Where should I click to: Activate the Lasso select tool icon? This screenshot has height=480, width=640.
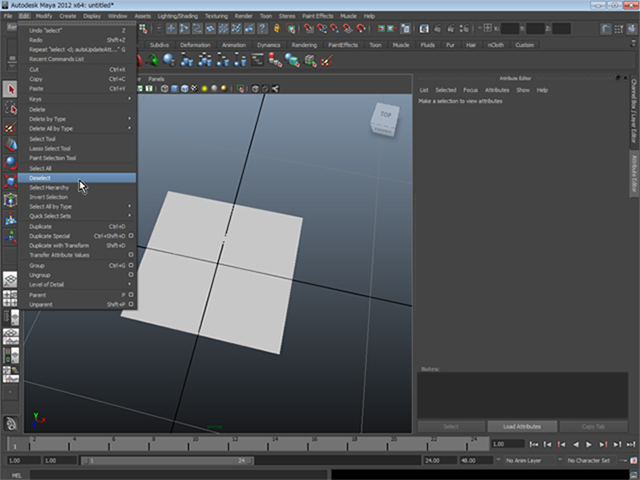click(x=10, y=108)
